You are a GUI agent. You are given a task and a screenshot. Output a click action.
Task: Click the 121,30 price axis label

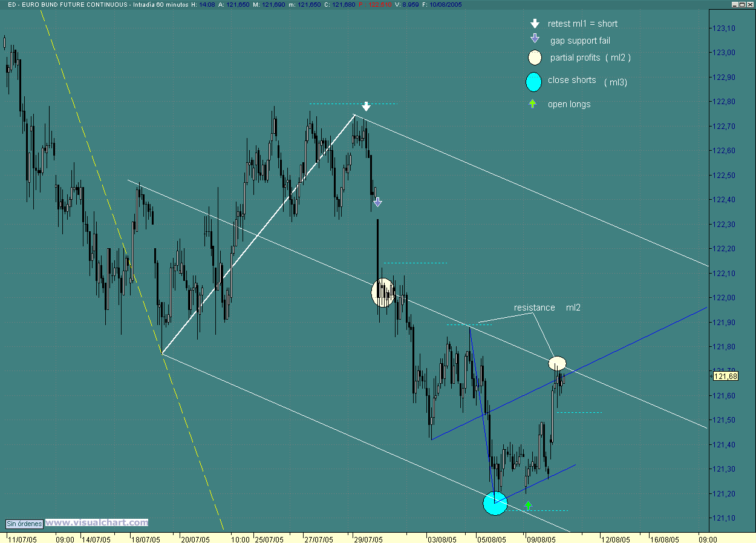723,469
